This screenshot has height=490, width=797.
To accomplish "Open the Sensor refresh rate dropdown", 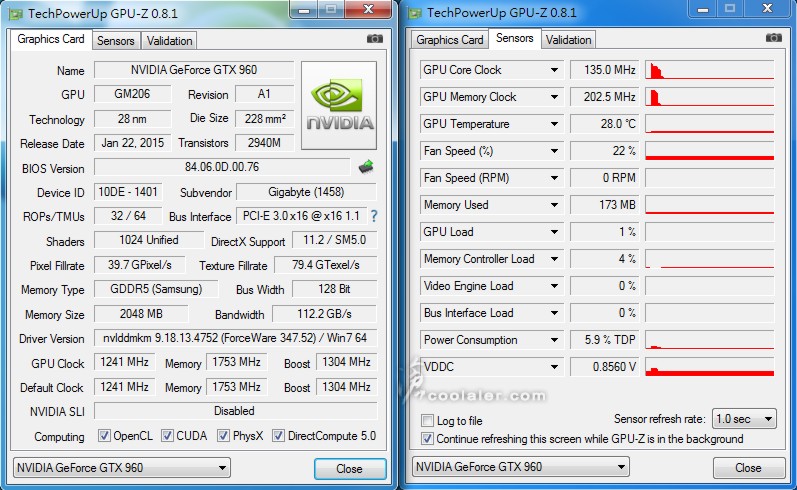I will point(744,419).
